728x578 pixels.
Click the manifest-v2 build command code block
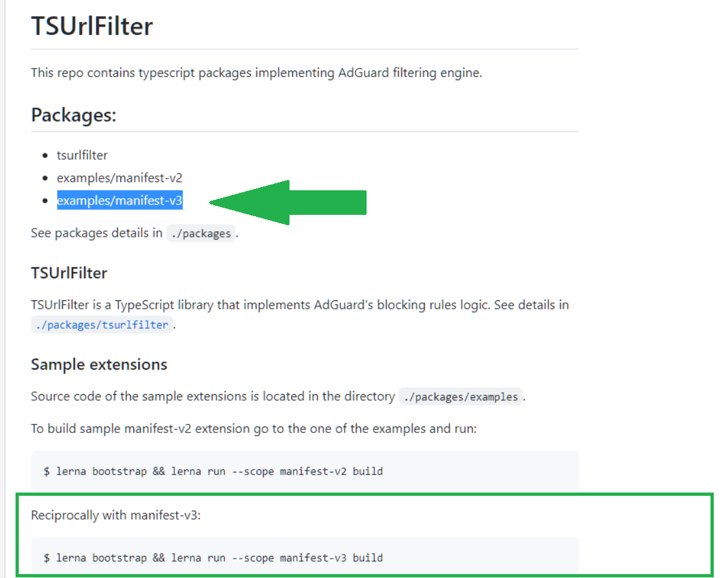click(213, 471)
